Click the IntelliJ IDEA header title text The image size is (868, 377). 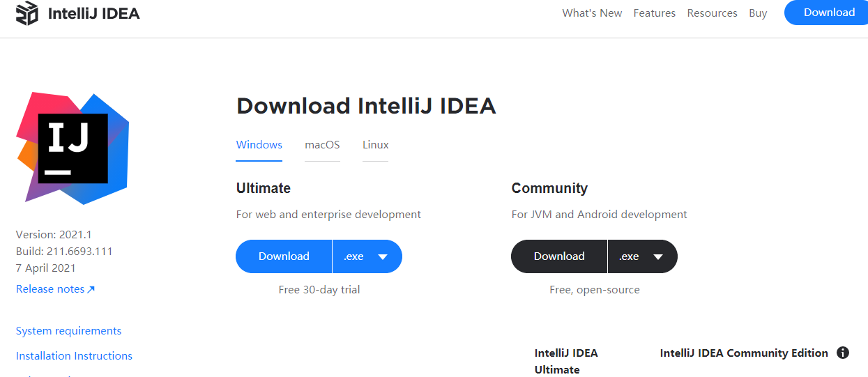93,13
